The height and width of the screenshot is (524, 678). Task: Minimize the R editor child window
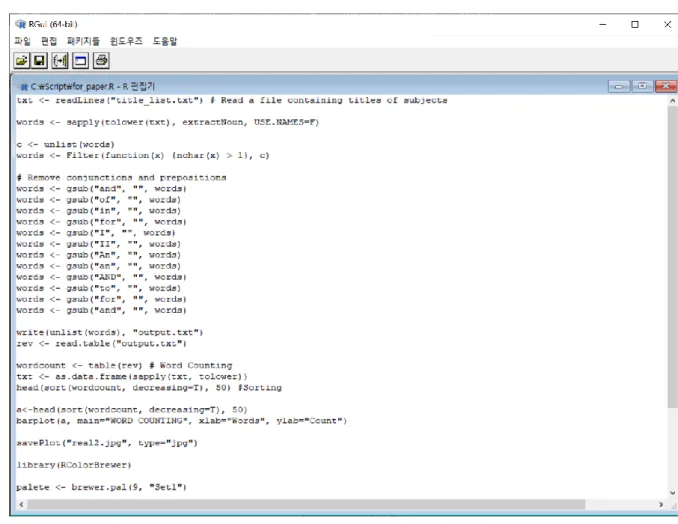(619, 86)
